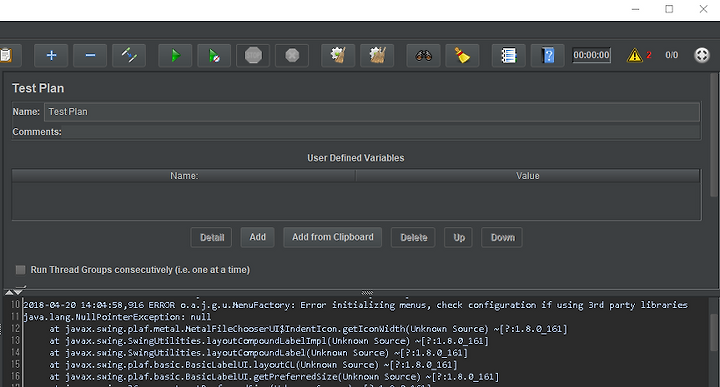Expand all tree nodes with plus icon
Image resolution: width=720 pixels, height=387 pixels.
click(x=51, y=56)
